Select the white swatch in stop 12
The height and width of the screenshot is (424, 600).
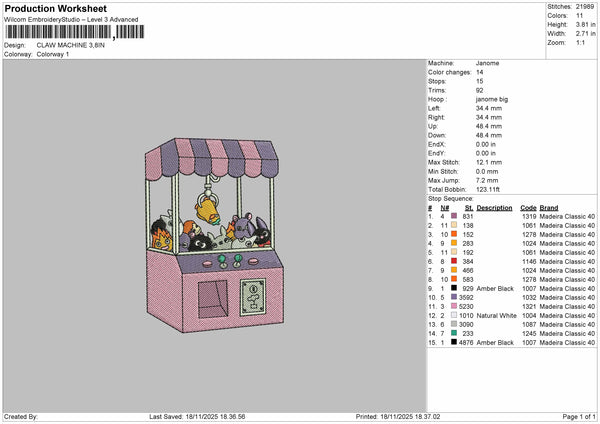coord(454,315)
